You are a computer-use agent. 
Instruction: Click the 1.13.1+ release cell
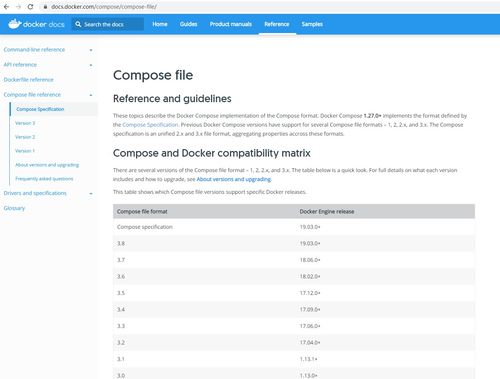point(308,359)
